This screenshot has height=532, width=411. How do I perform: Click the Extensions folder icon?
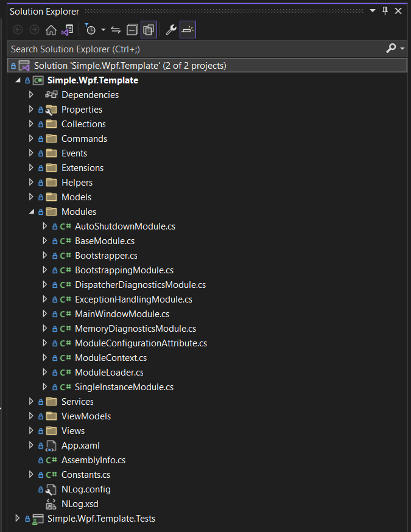(52, 167)
